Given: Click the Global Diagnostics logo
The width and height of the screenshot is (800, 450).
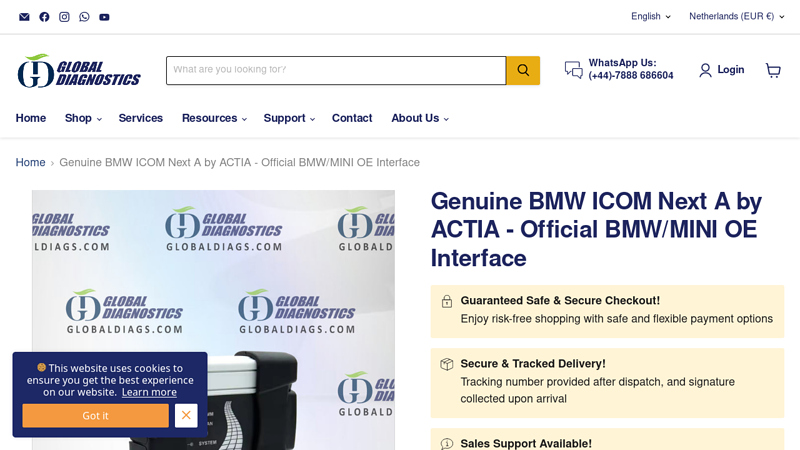Looking at the screenshot, I should point(79,71).
